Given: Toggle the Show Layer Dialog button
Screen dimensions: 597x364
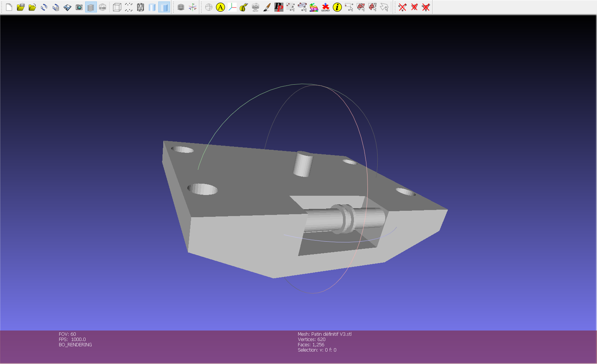Looking at the screenshot, I should click(91, 7).
